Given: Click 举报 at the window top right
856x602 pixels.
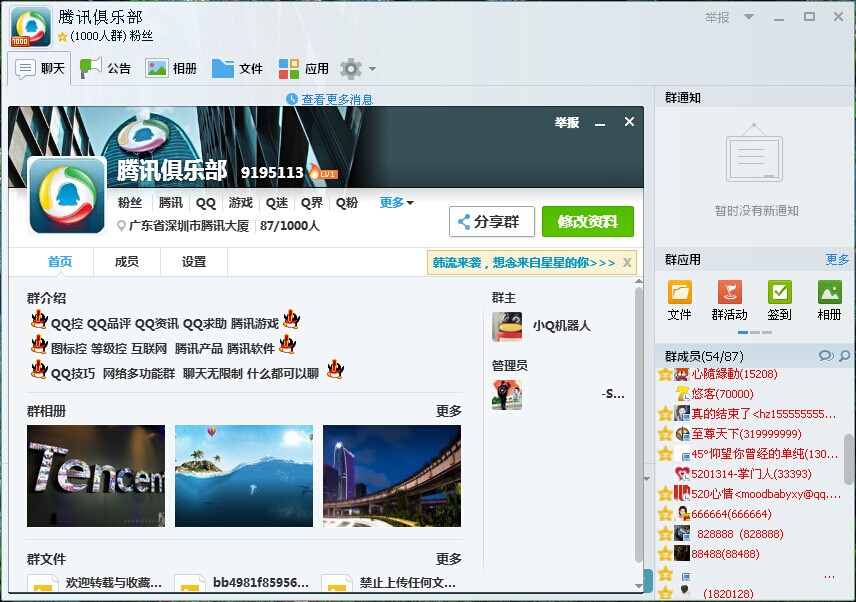Looking at the screenshot, I should tap(717, 17).
